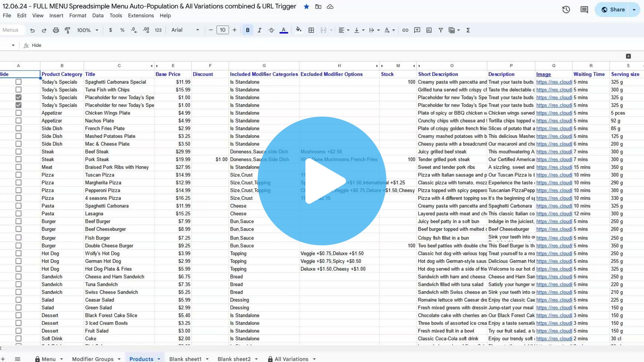Click the fill color paint bucket
This screenshot has width=644, height=362.
(299, 30)
